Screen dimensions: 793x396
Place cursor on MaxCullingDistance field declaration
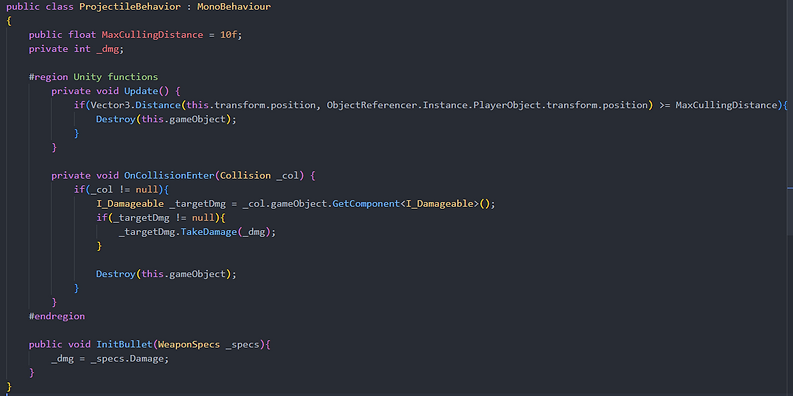coord(152,35)
